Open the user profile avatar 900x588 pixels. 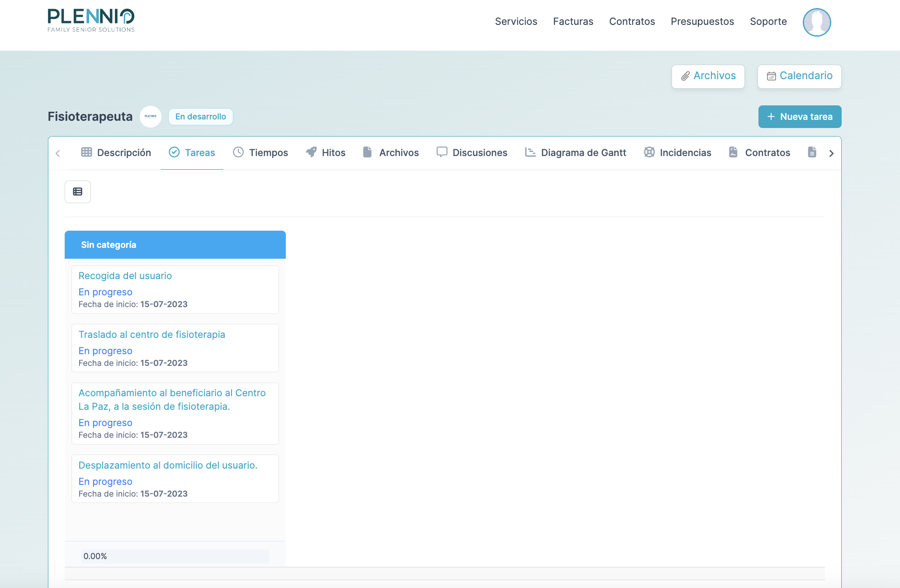point(817,22)
